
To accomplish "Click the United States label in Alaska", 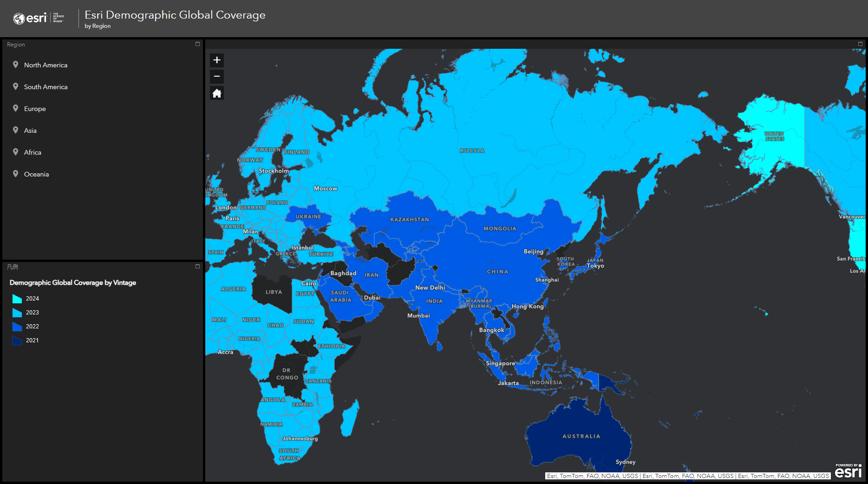I will tap(774, 136).
